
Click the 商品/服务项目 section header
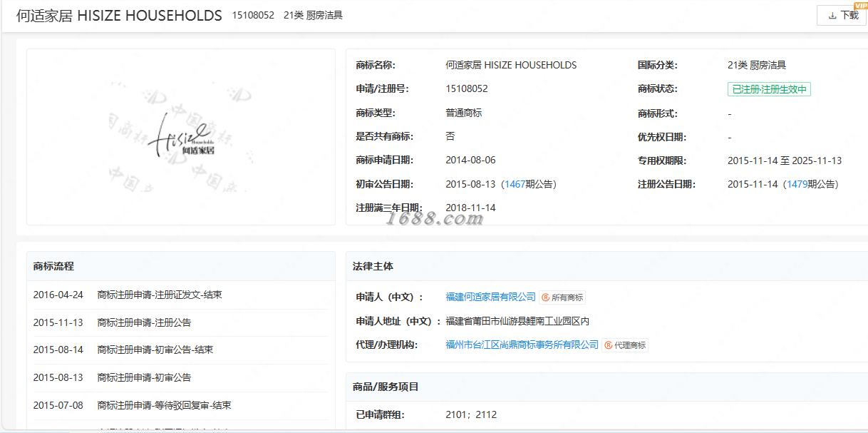(x=606, y=387)
